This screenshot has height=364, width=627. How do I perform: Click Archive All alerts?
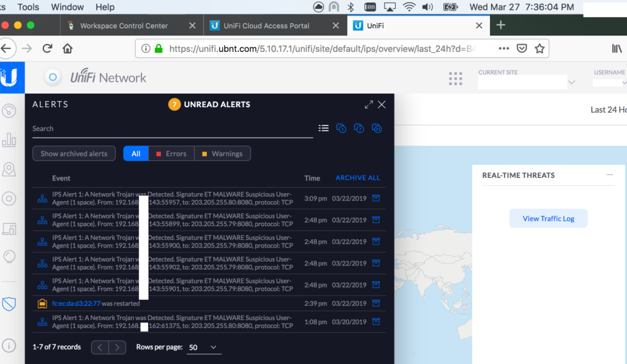[358, 178]
